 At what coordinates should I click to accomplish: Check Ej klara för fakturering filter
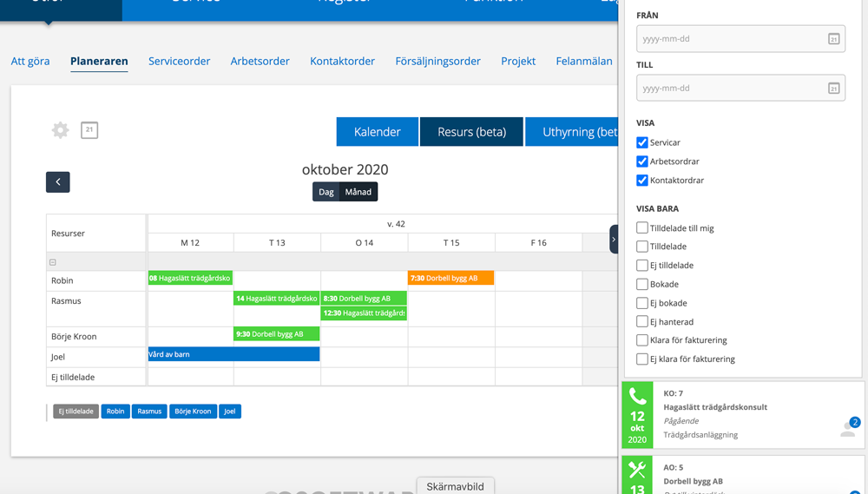click(x=642, y=359)
